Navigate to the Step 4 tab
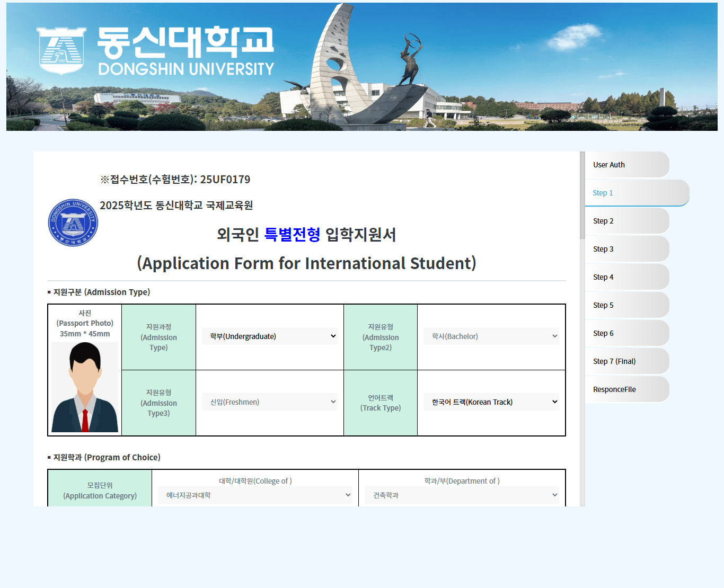 (626, 277)
